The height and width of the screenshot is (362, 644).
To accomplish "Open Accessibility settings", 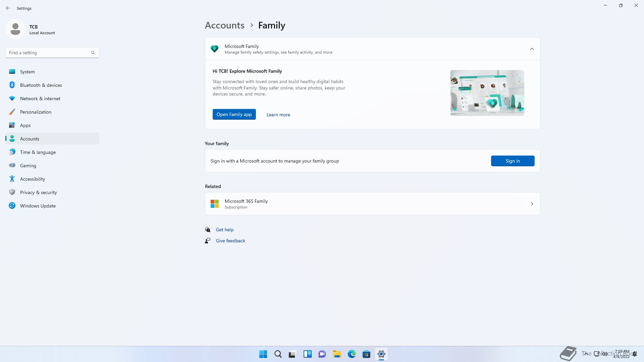I will pyautogui.click(x=52, y=179).
